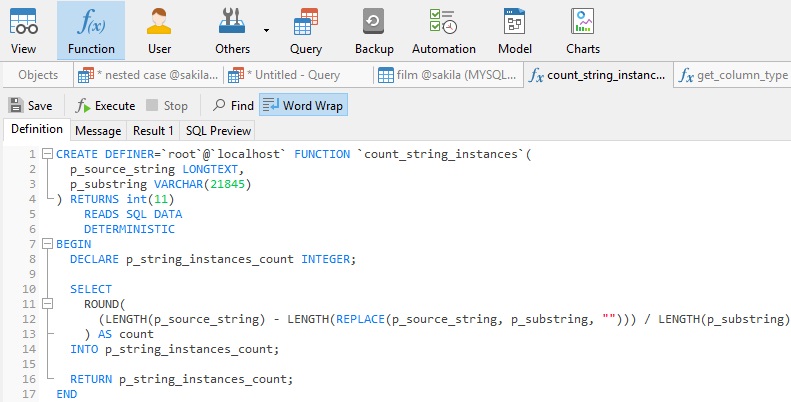Viewport: 791px width, 402px height.
Task: Click the RETURN keyword on line 16
Action: pyautogui.click(x=91, y=379)
